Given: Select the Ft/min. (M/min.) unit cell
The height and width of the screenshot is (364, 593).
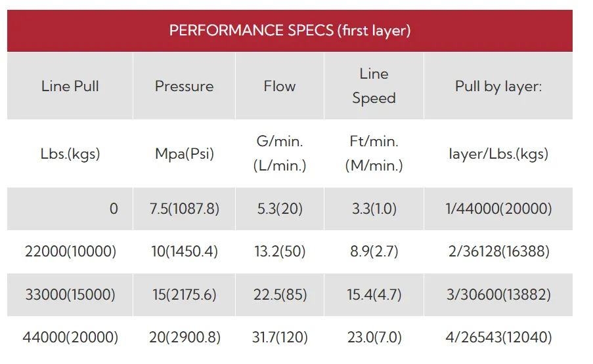Looking at the screenshot, I should point(374,153).
